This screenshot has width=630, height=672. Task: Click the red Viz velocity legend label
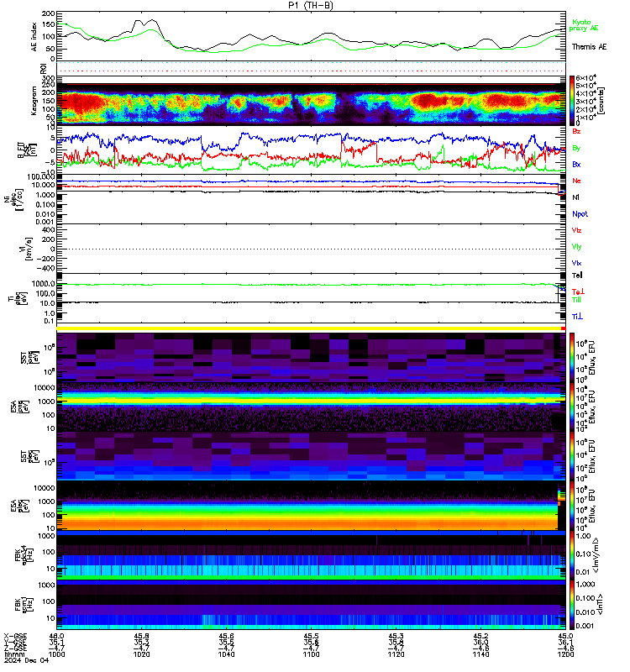click(x=576, y=230)
